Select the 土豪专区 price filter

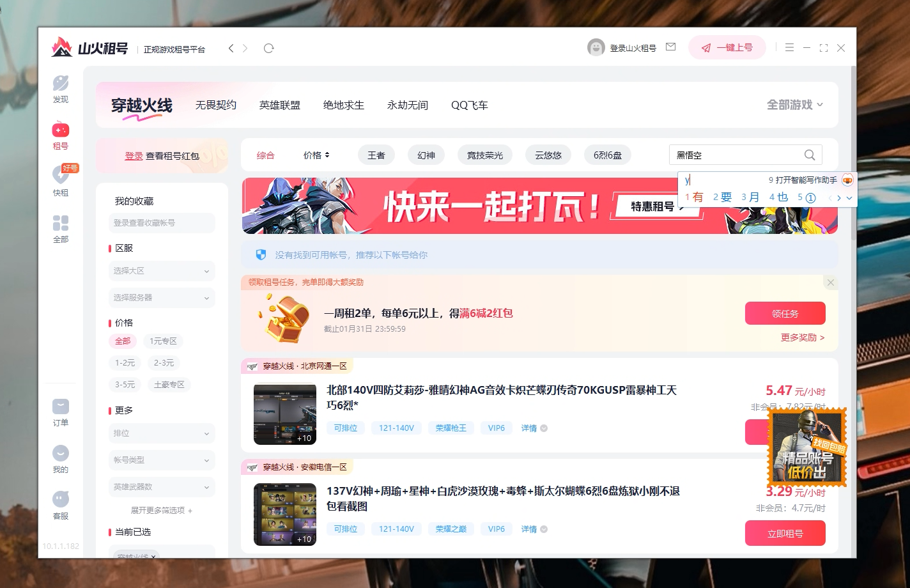[169, 385]
